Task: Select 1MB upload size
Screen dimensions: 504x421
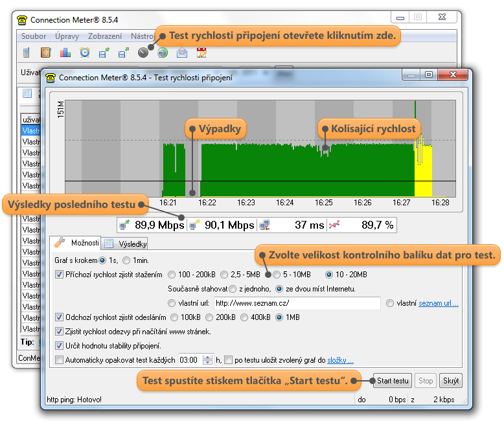Action: tap(279, 317)
